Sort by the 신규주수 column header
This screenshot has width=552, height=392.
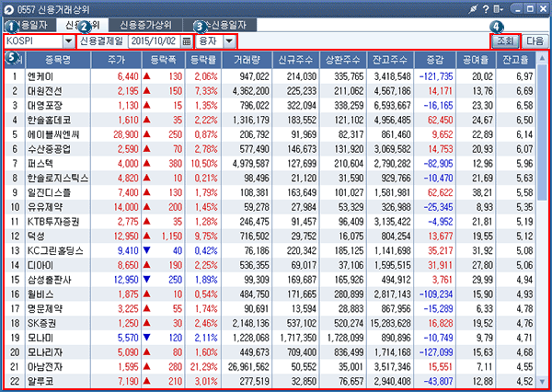pos(295,60)
